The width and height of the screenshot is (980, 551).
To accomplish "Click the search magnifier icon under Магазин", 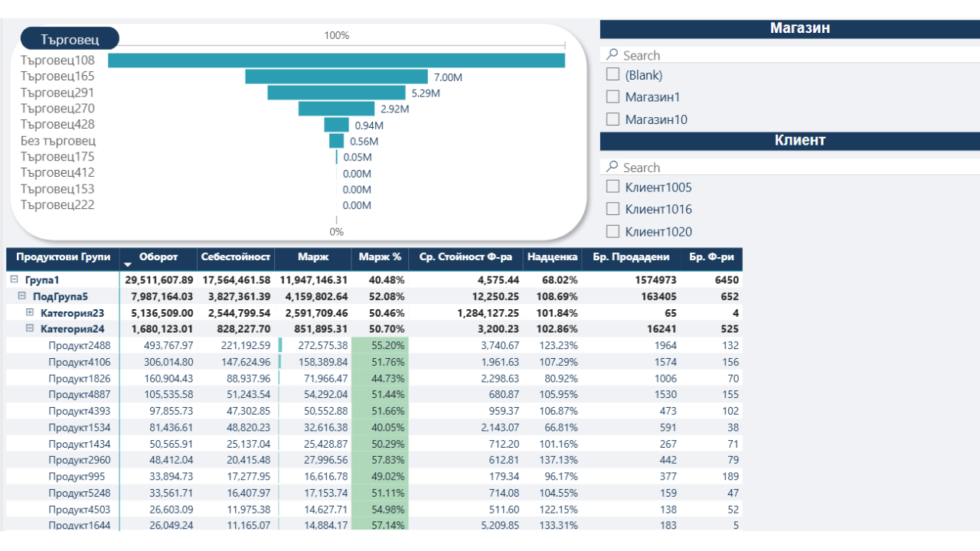I will click(612, 55).
